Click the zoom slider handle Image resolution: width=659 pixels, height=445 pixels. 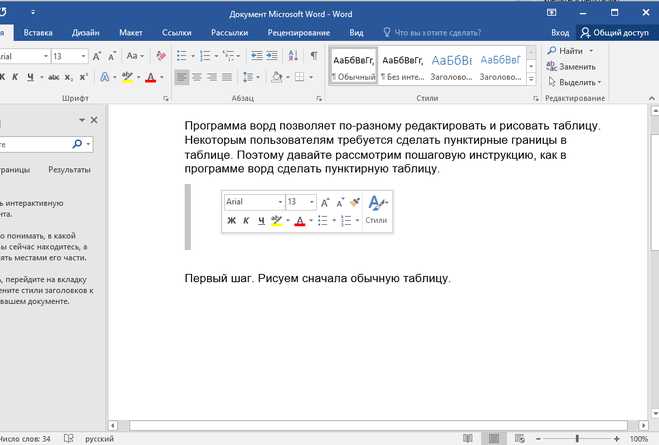coord(577,439)
